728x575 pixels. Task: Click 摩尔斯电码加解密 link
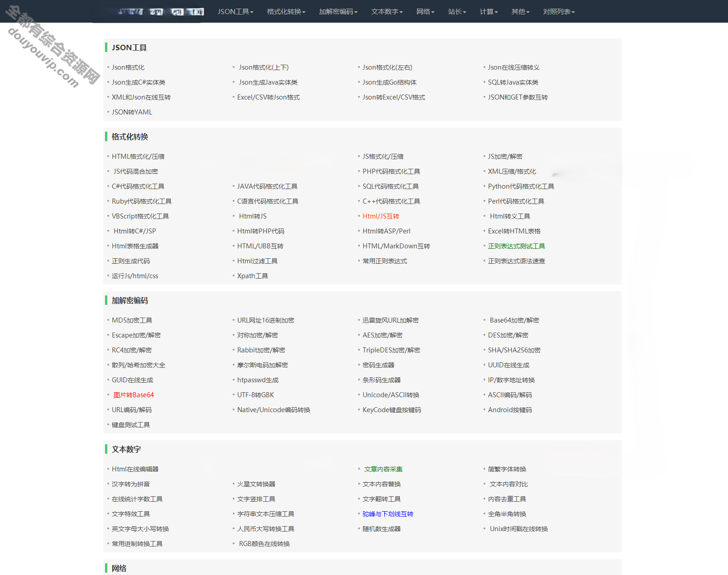point(263,365)
